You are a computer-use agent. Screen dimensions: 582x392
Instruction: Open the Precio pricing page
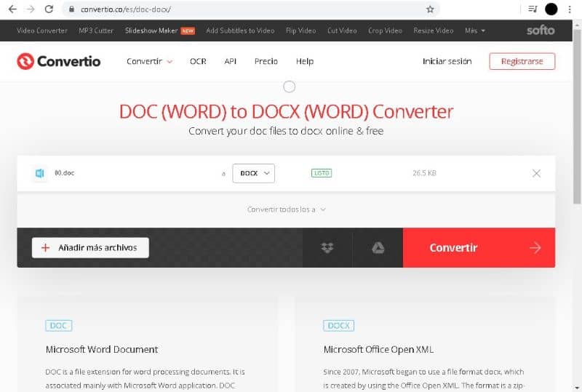coord(266,61)
